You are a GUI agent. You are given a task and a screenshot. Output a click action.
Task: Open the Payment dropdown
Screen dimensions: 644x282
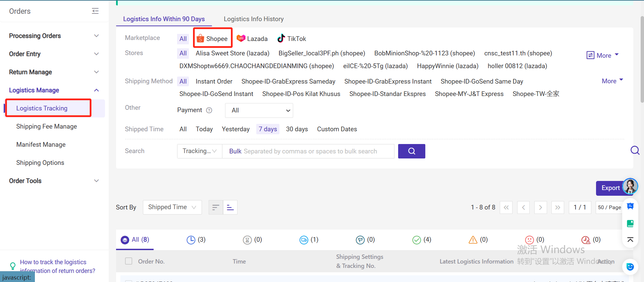(259, 110)
